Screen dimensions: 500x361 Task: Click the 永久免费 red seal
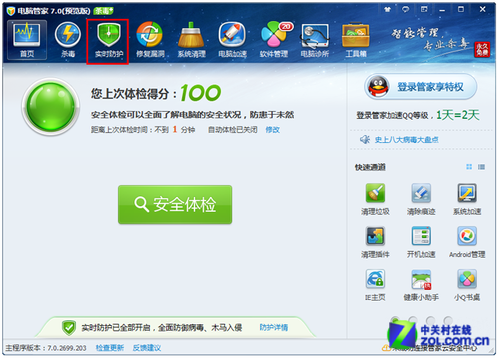click(x=482, y=49)
